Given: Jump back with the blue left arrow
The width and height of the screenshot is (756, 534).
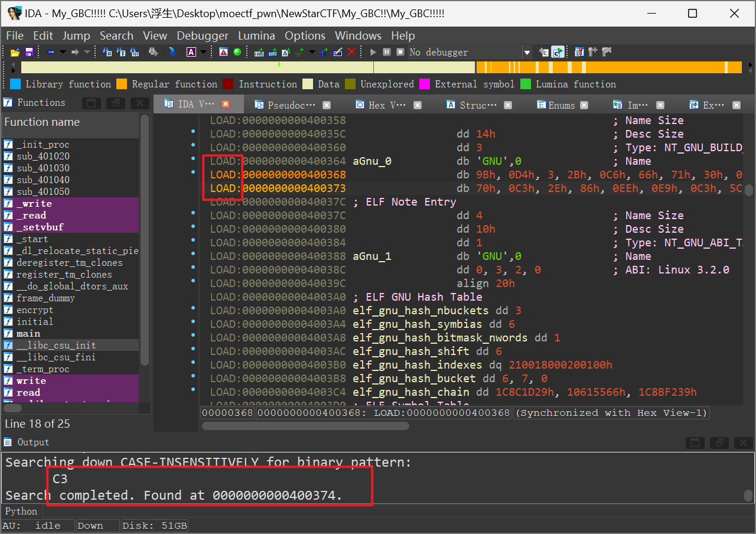Looking at the screenshot, I should [50, 52].
